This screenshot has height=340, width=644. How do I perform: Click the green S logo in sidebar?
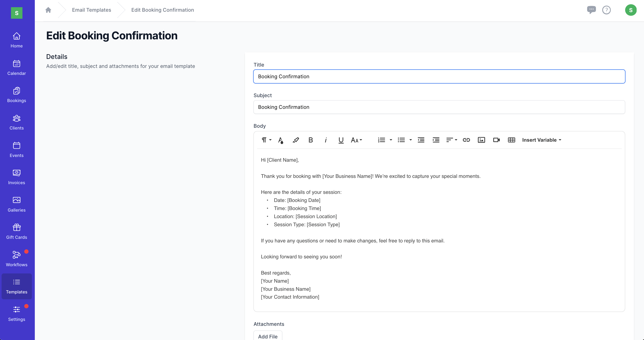pos(16,13)
